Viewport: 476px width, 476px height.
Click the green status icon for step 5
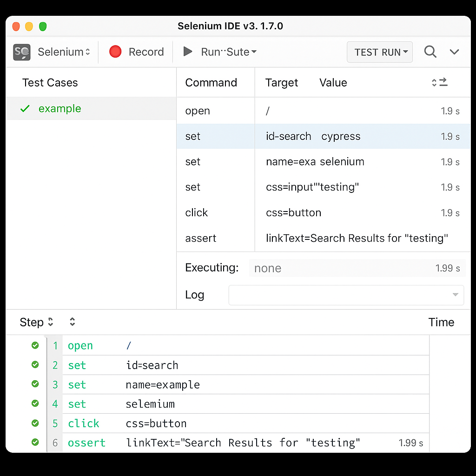coord(35,423)
